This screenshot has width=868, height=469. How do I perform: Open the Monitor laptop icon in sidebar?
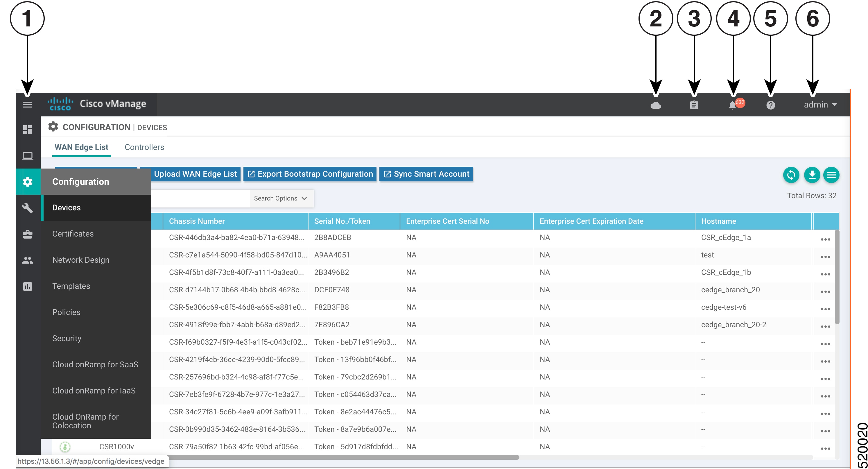27,155
